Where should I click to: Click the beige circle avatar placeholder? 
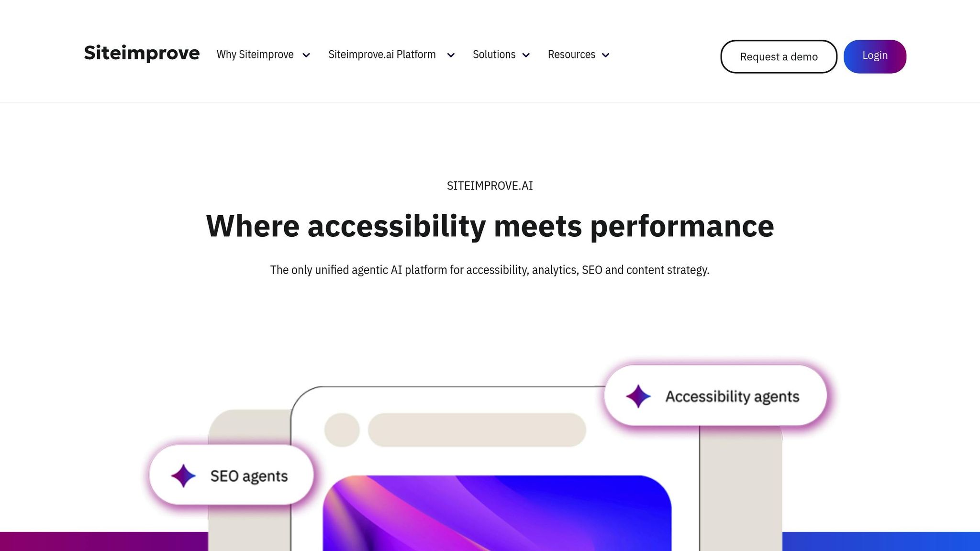(342, 430)
